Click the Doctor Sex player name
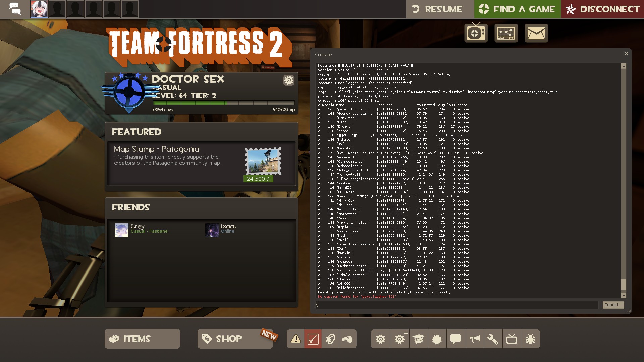The width and height of the screenshot is (644, 362). pyautogui.click(x=188, y=79)
